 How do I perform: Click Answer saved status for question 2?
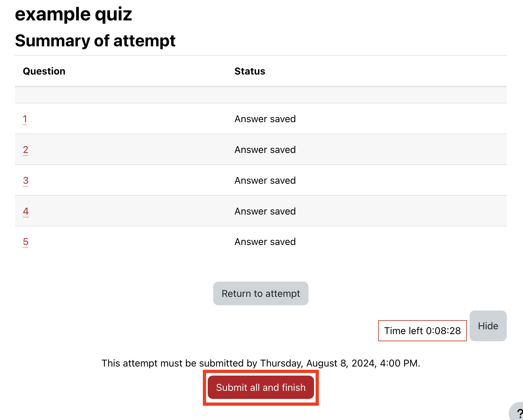265,150
